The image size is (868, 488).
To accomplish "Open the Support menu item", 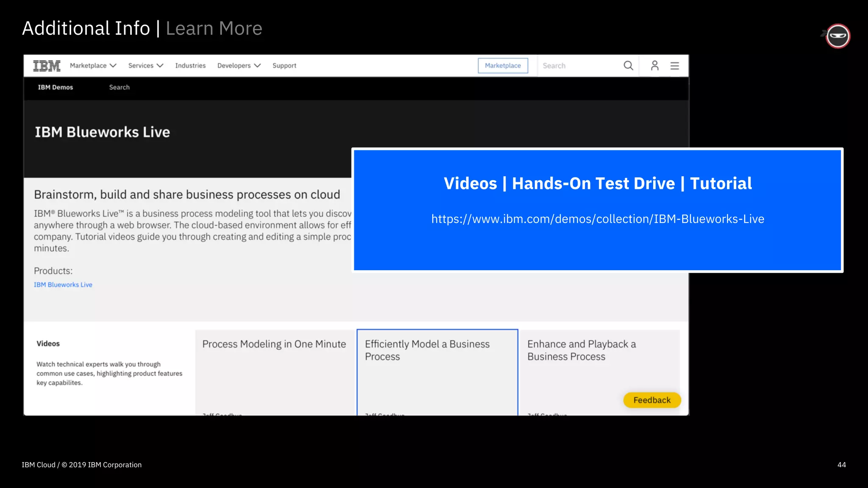I will [284, 66].
